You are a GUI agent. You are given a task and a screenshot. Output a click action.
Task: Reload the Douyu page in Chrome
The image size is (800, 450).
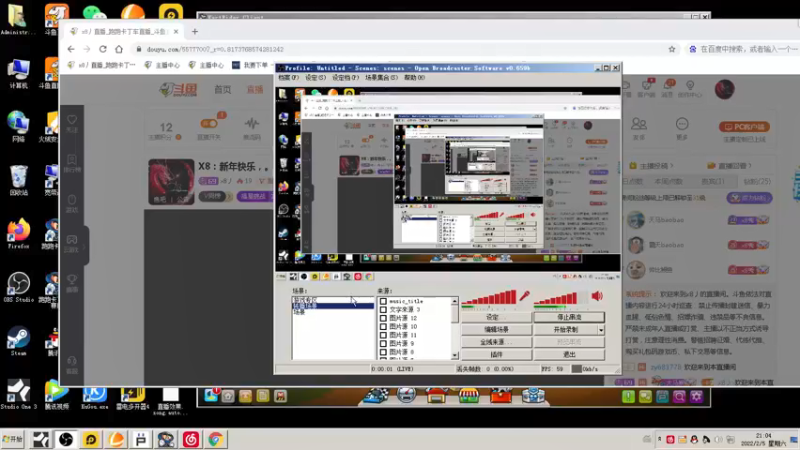point(103,49)
